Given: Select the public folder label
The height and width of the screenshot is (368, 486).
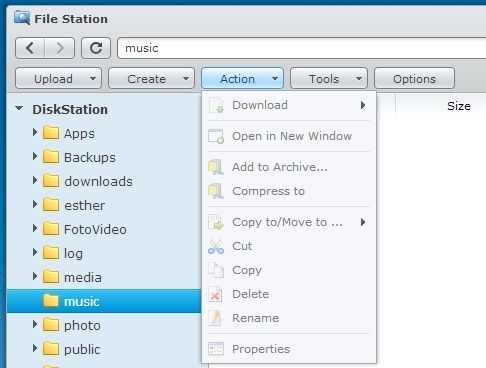Looking at the screenshot, I should click(82, 349).
